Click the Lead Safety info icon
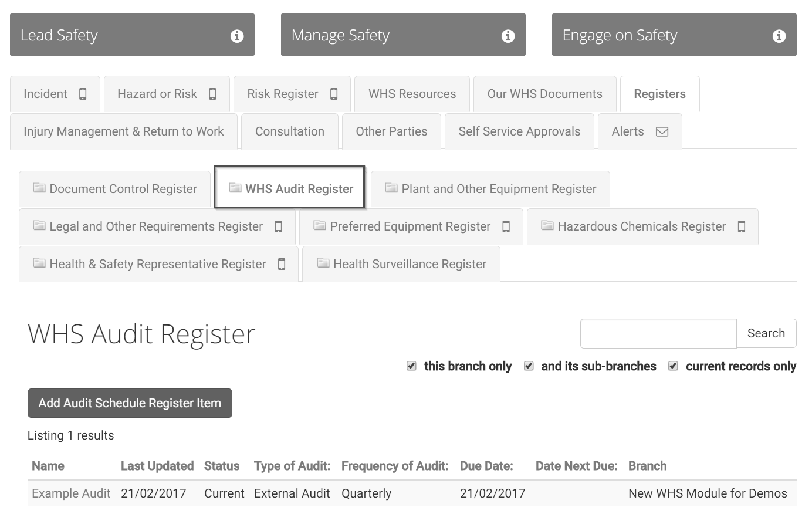This screenshot has height=524, width=812. (237, 36)
